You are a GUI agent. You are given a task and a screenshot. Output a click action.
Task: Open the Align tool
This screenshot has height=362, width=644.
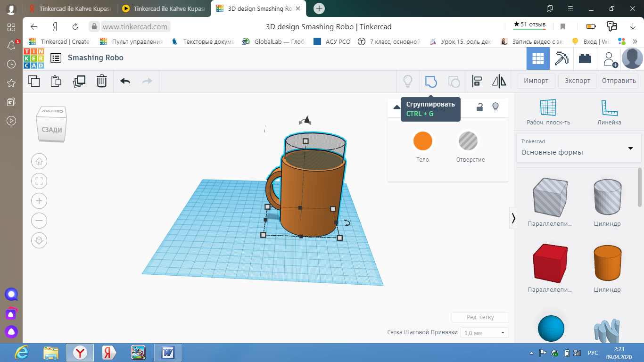[x=477, y=82]
